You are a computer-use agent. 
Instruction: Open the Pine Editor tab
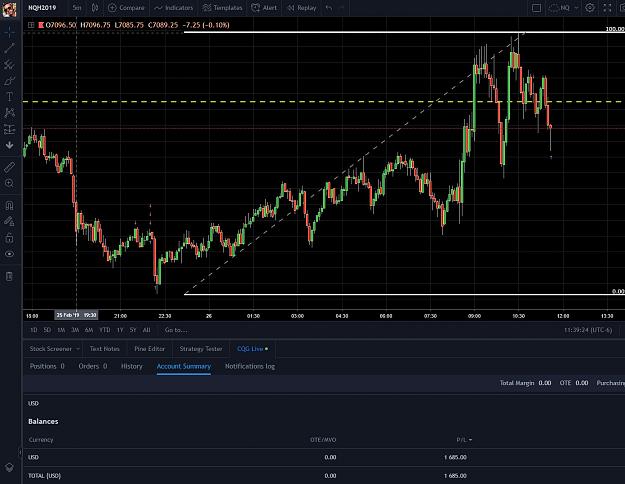(x=149, y=349)
